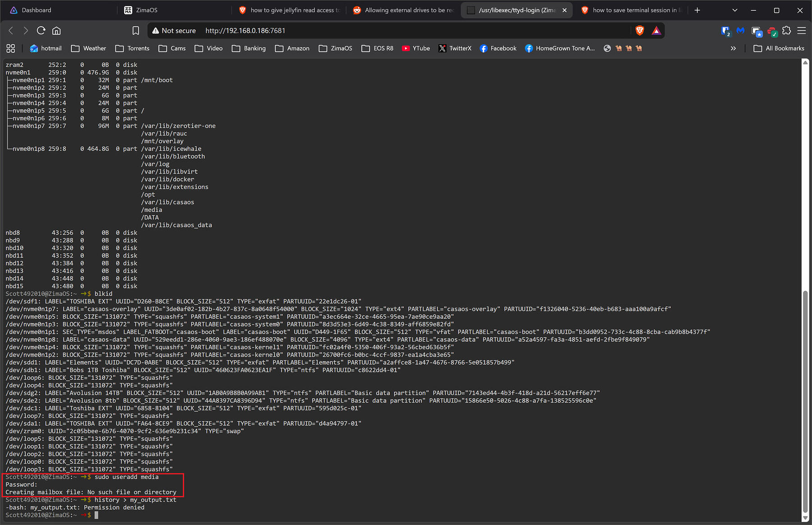This screenshot has height=525, width=812.
Task: Bookmark this page with the bookmark icon
Action: [135, 31]
